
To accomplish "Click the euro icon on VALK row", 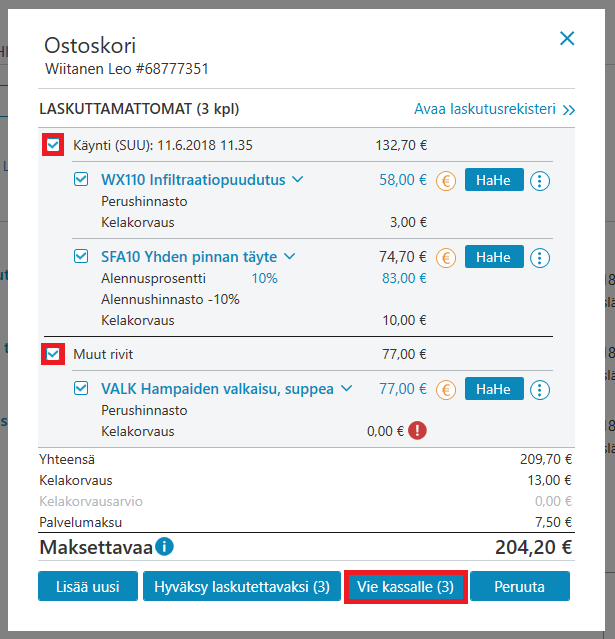I will (446, 390).
